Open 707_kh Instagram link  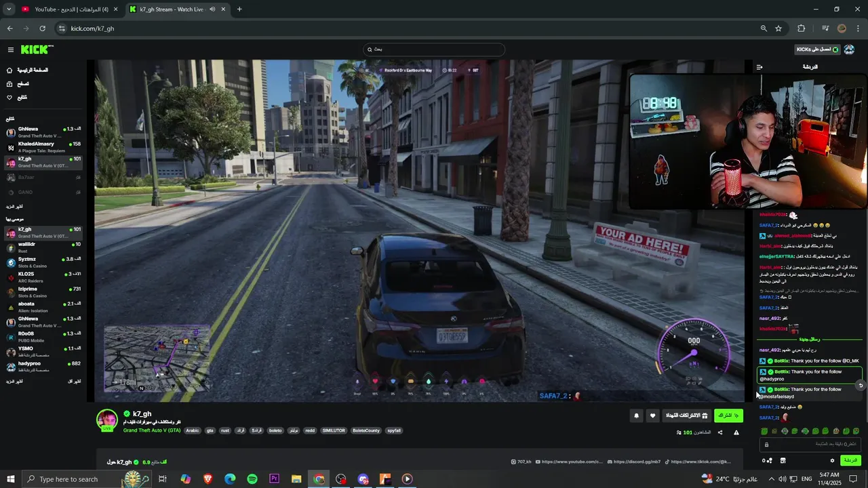521,462
